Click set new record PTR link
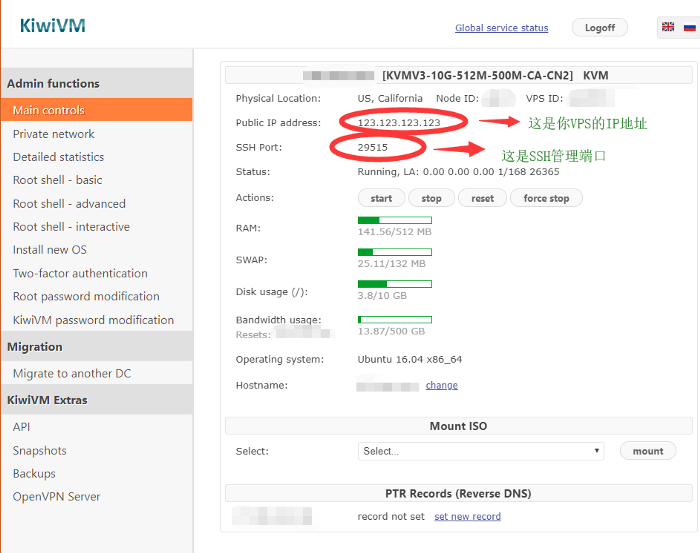Viewport: 700px width, 553px height. click(x=467, y=516)
